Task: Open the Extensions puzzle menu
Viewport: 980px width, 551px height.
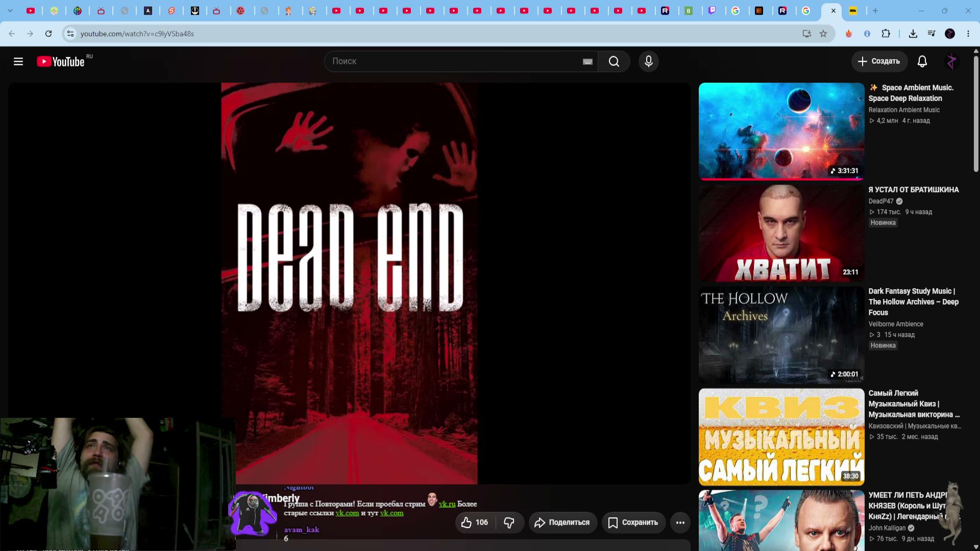Action: 886,34
